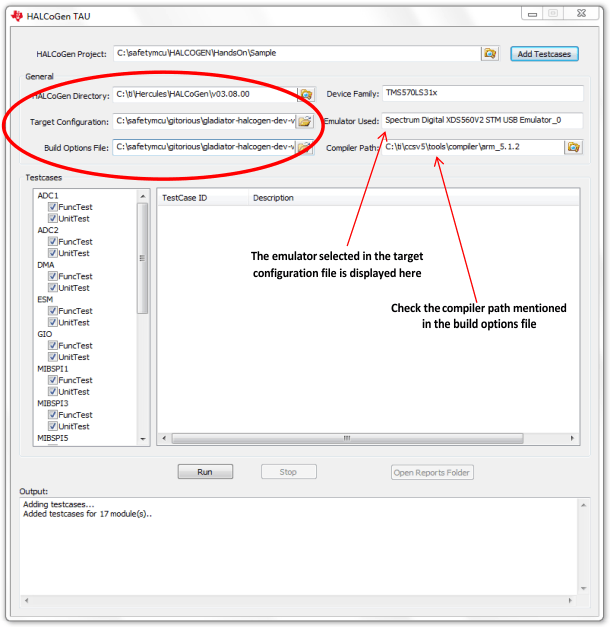The image size is (610, 627).
Task: Select the ADC1 module in the tree
Action: (48, 196)
